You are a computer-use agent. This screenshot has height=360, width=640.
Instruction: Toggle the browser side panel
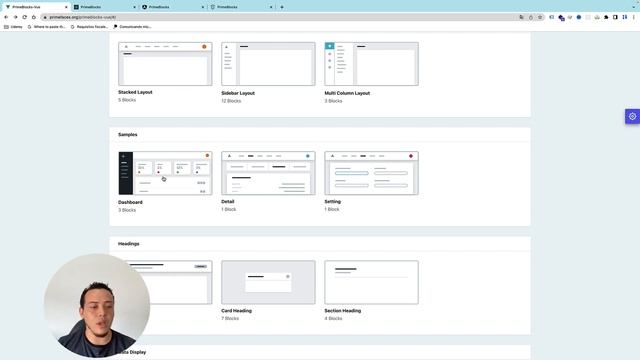coord(615,17)
